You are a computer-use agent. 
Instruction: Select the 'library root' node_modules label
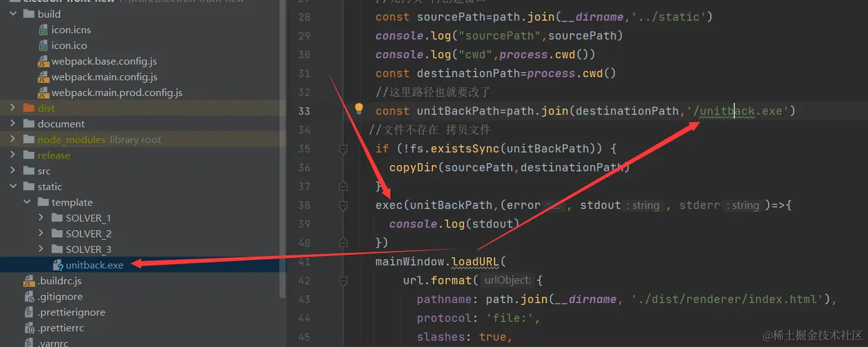[136, 139]
